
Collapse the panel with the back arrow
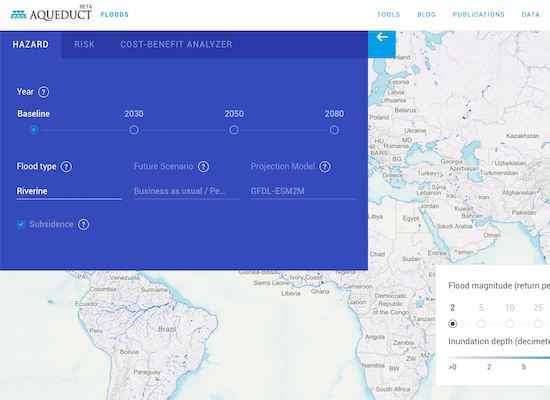[382, 37]
